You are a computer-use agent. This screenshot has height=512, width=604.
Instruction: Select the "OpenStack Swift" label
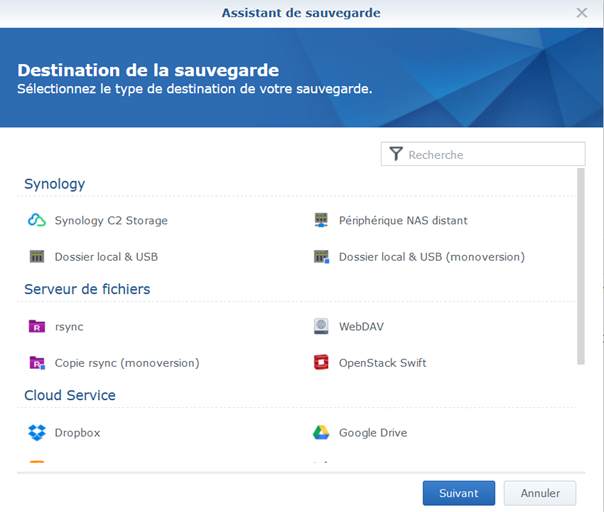point(383,363)
